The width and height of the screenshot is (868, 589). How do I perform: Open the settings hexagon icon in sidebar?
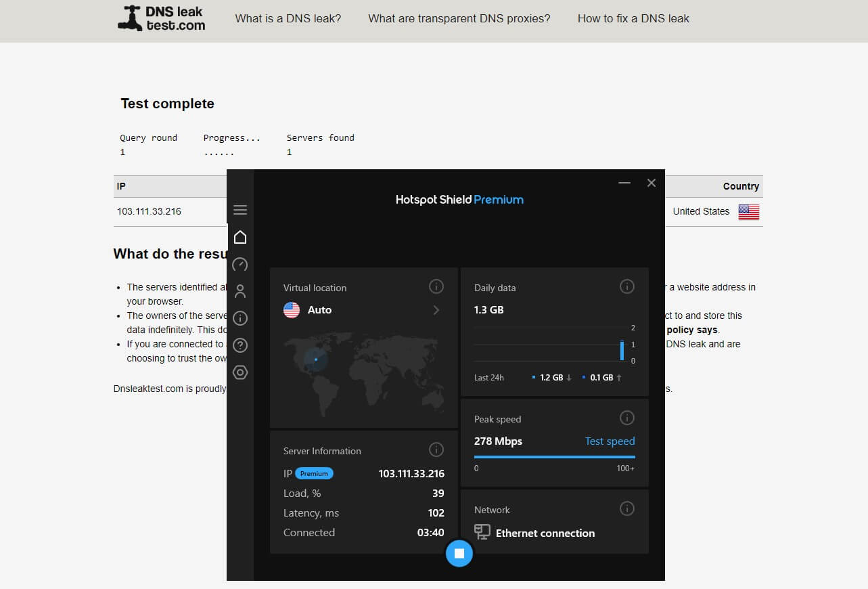pyautogui.click(x=240, y=372)
